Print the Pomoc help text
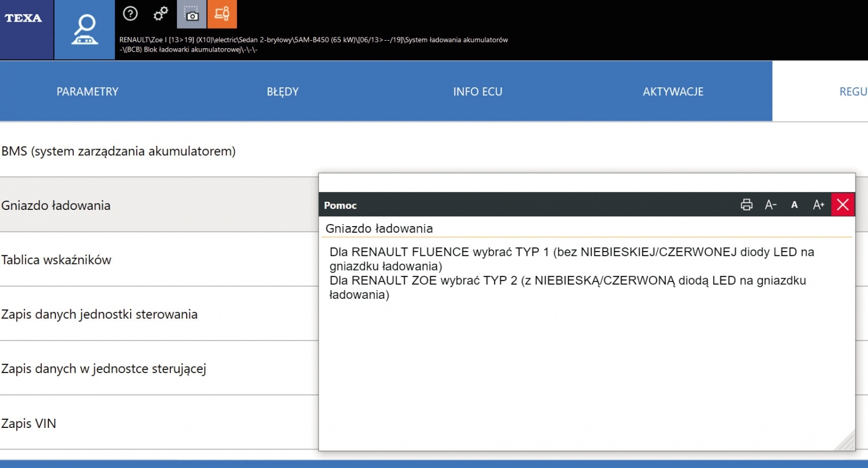This screenshot has width=868, height=468. [746, 204]
